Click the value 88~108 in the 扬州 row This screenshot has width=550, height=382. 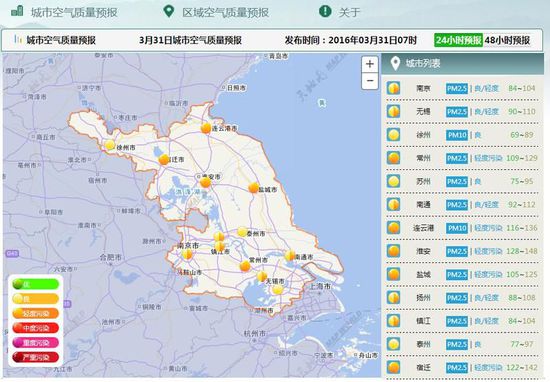522,298
